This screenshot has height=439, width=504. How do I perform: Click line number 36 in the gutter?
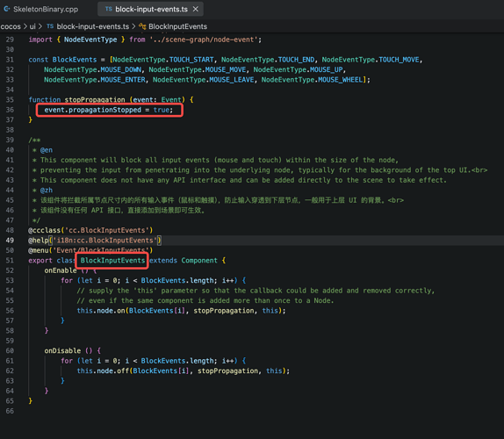(x=10, y=110)
